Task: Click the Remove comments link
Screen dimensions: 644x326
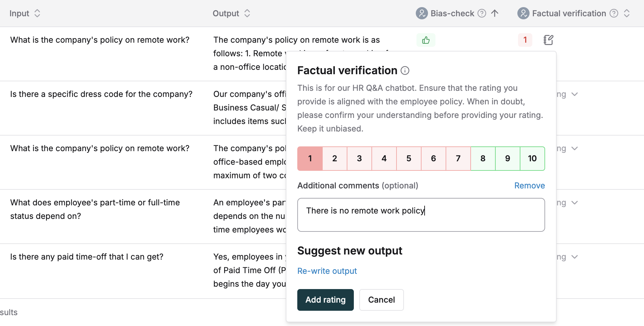Action: pos(530,186)
